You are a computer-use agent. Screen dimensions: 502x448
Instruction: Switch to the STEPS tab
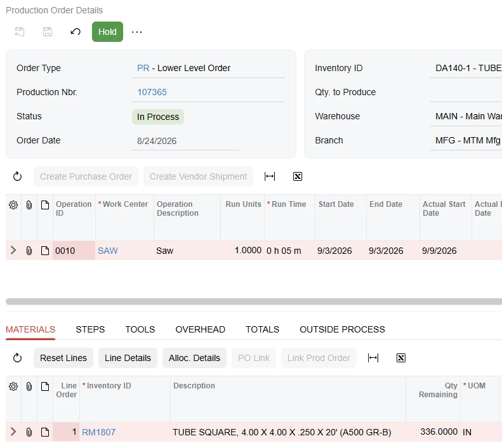(90, 329)
